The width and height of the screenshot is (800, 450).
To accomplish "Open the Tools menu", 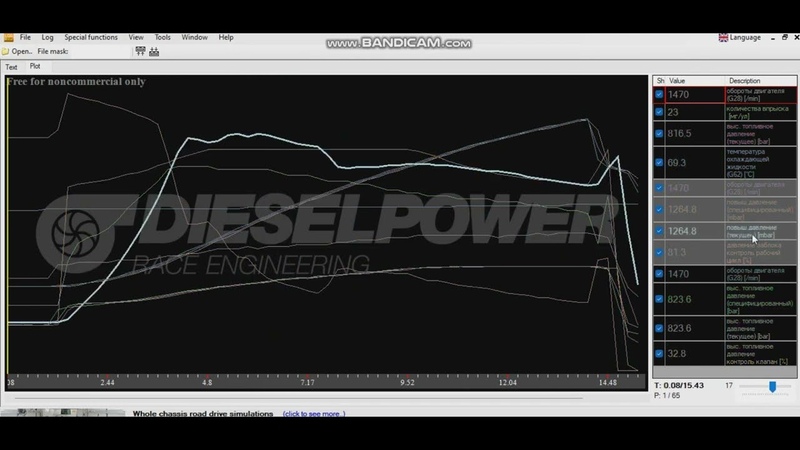I will 162,37.
